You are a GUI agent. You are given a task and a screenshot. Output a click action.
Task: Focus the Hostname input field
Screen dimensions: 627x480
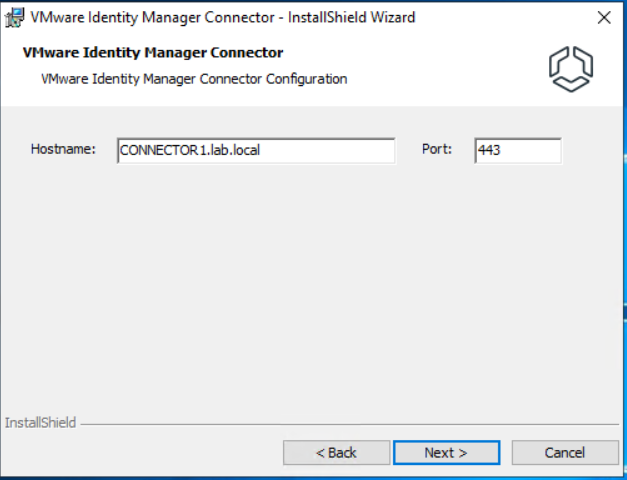click(x=256, y=150)
